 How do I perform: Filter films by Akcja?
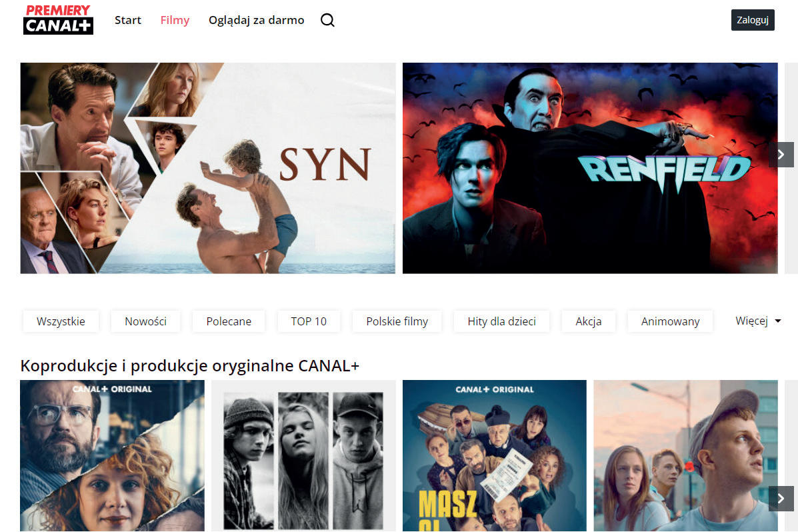point(588,321)
